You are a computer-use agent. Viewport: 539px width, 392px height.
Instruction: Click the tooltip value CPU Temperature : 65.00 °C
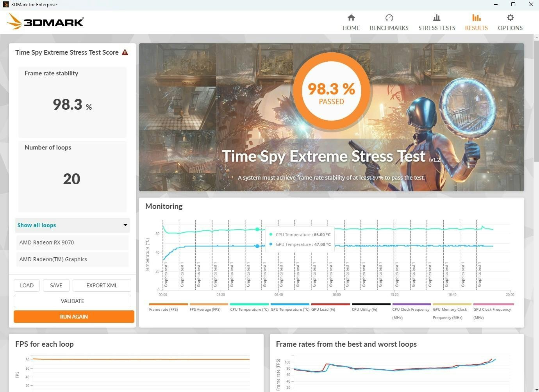303,235
